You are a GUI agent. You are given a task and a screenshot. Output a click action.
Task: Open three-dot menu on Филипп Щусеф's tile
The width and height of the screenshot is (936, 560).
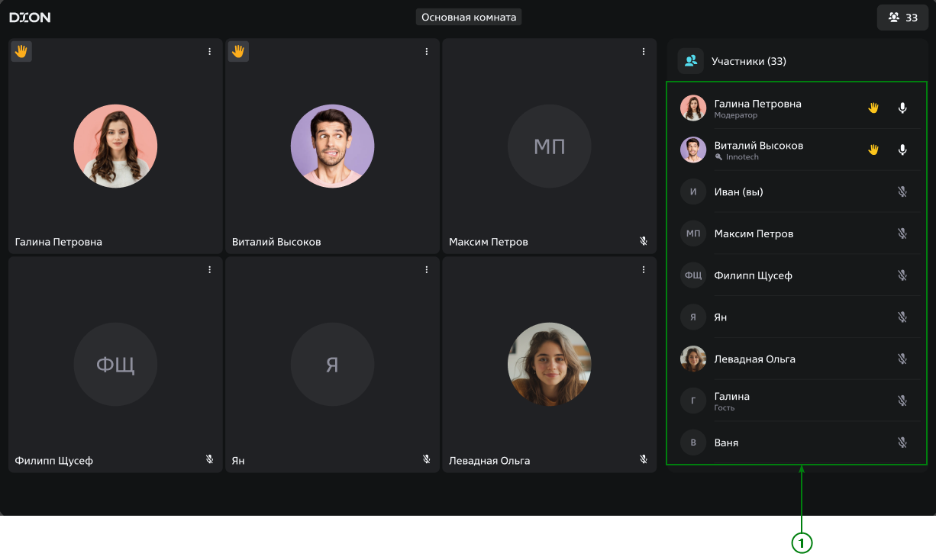(x=210, y=269)
